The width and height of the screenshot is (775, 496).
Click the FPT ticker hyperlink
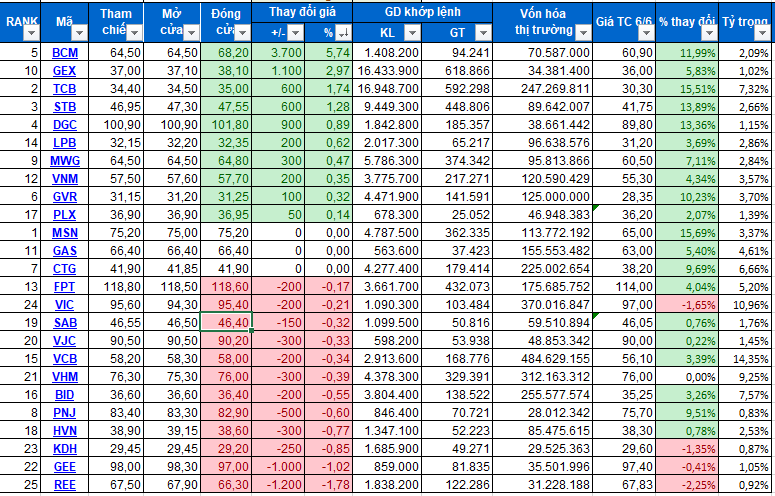[x=65, y=287]
